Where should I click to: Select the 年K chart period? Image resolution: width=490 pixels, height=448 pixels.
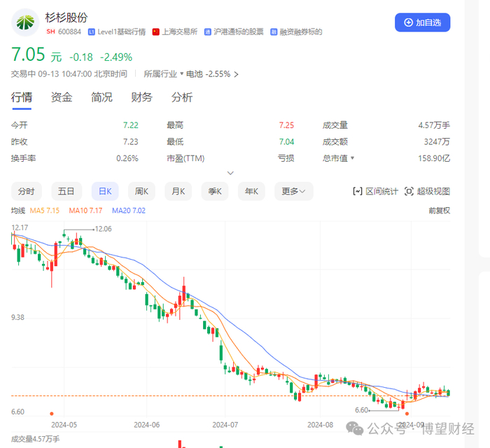251,191
